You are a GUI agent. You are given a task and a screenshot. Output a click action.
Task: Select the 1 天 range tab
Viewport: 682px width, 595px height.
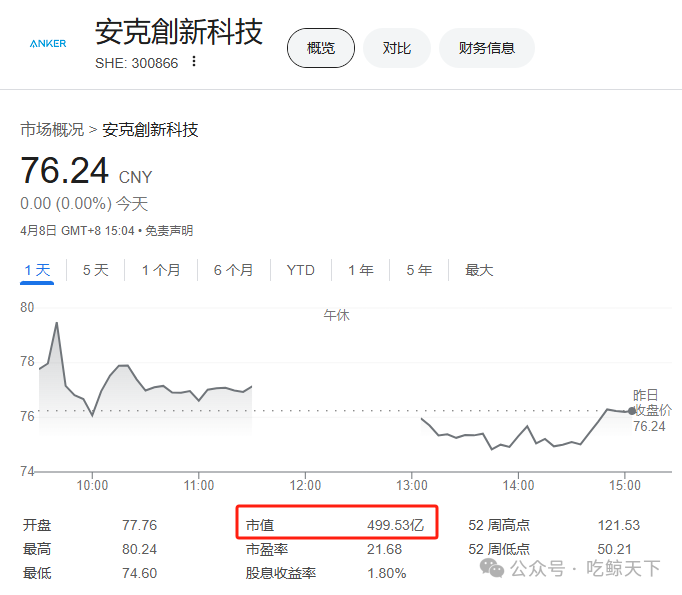(37, 270)
